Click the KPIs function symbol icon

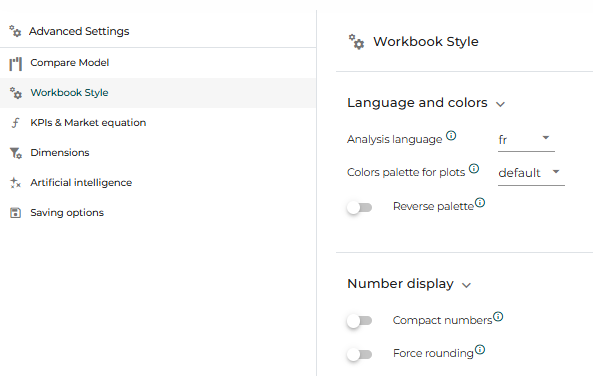(x=15, y=123)
